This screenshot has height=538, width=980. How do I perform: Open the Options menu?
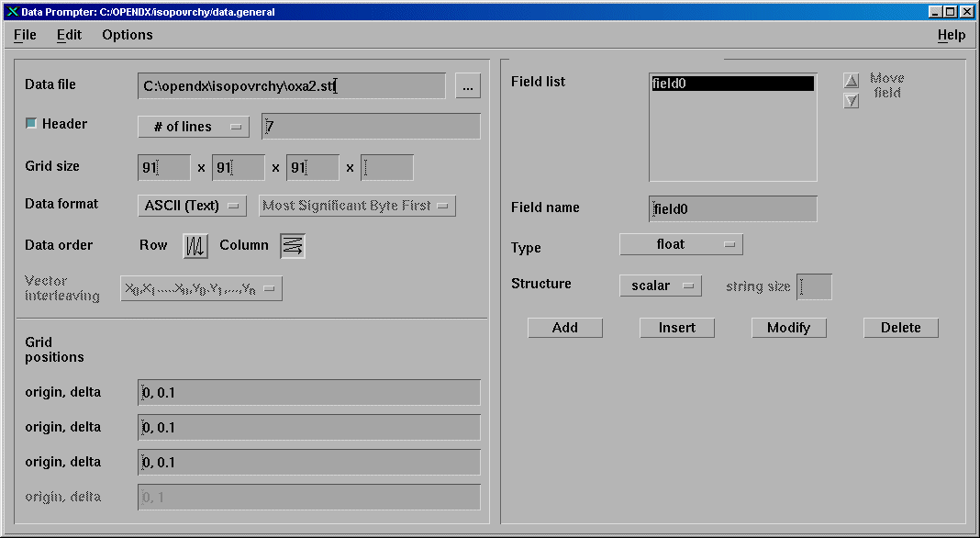click(x=128, y=35)
